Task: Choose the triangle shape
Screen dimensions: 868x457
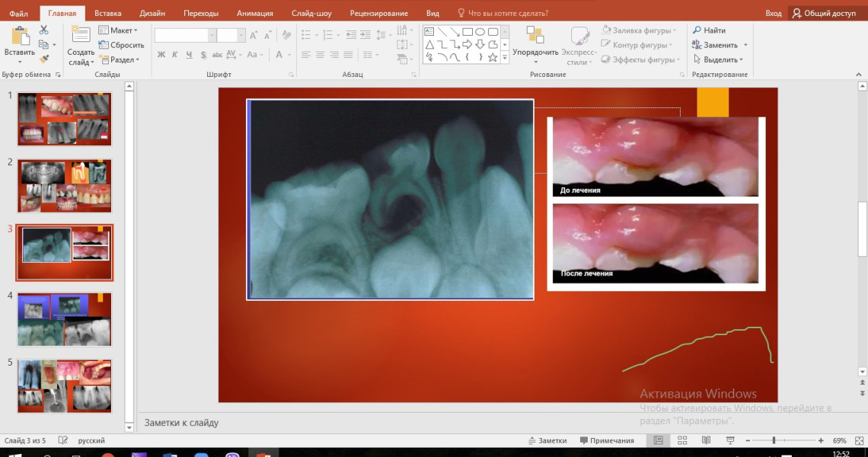Action: tap(429, 44)
